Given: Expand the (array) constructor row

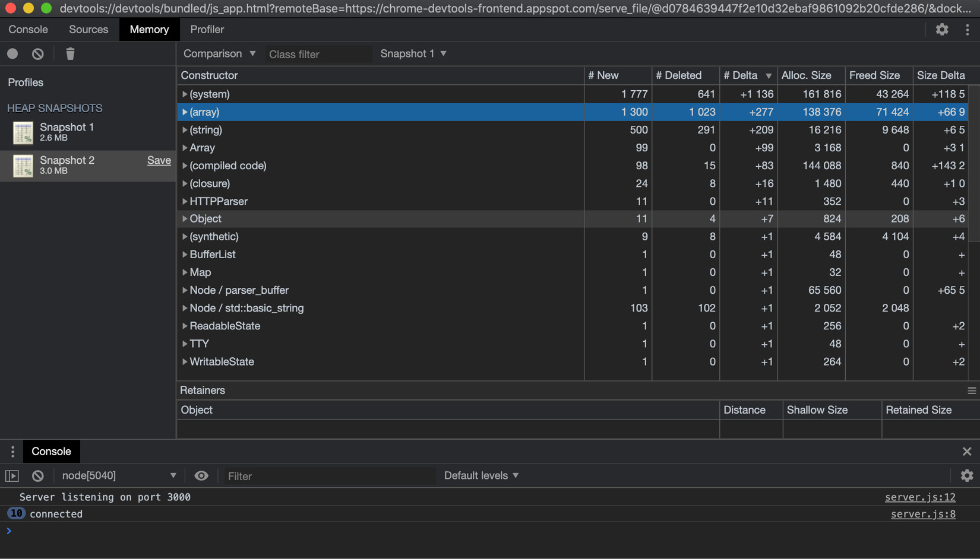Looking at the screenshot, I should tap(185, 112).
